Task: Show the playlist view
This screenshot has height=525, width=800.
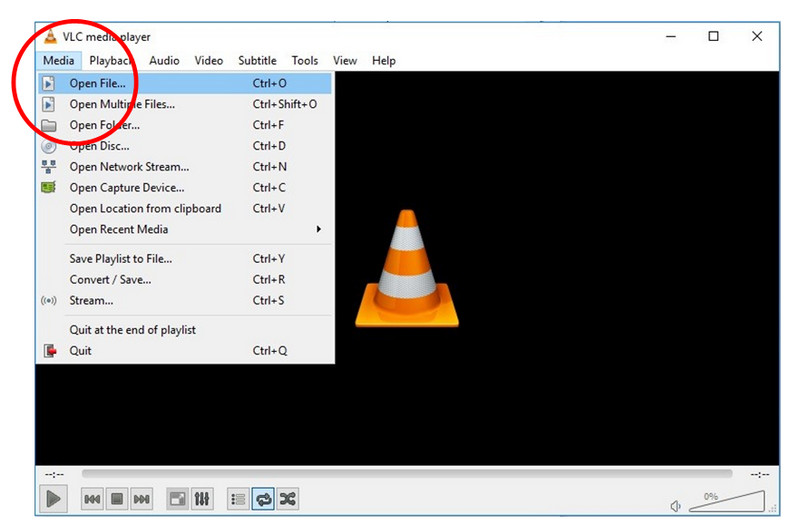Action: pos(238,498)
